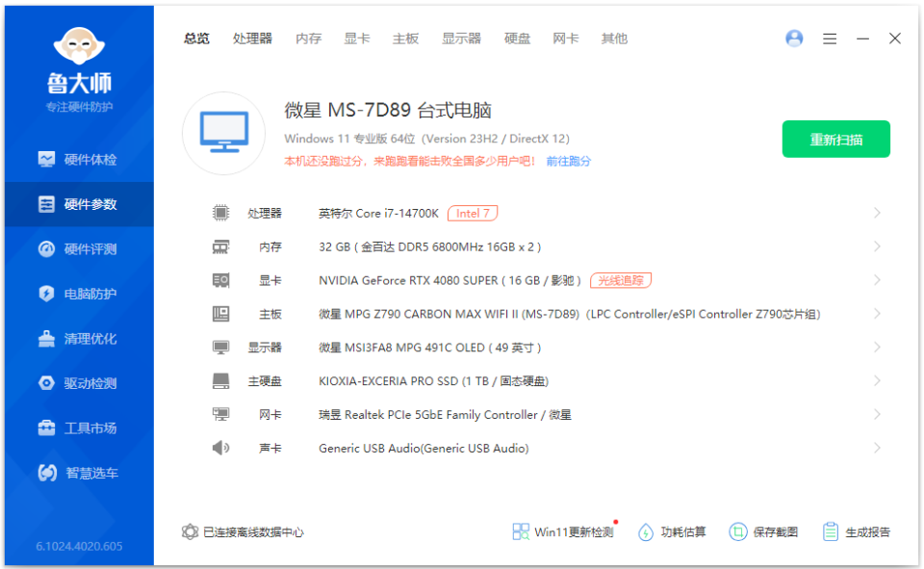Open Win11更新检测 tool
Image resolution: width=924 pixels, height=569 pixels.
click(x=563, y=531)
